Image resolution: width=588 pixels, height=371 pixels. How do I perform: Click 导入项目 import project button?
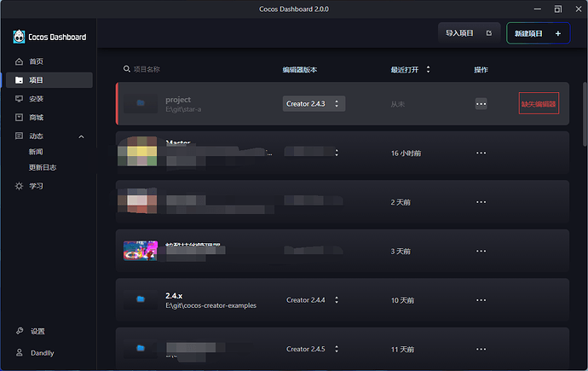tap(470, 33)
